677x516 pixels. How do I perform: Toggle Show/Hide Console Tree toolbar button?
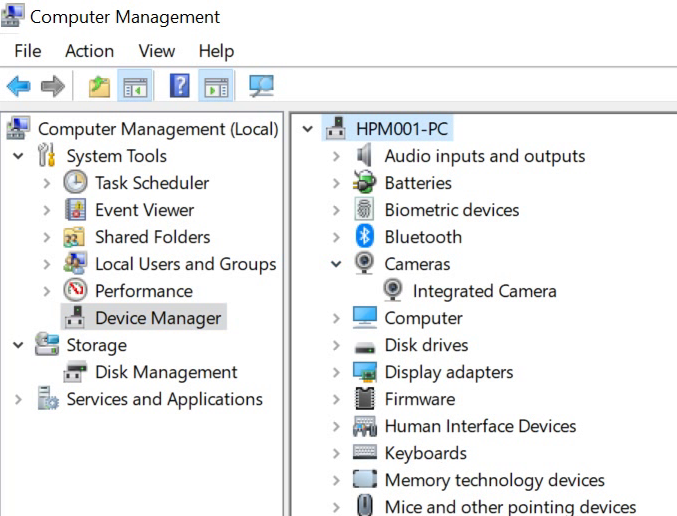135,86
